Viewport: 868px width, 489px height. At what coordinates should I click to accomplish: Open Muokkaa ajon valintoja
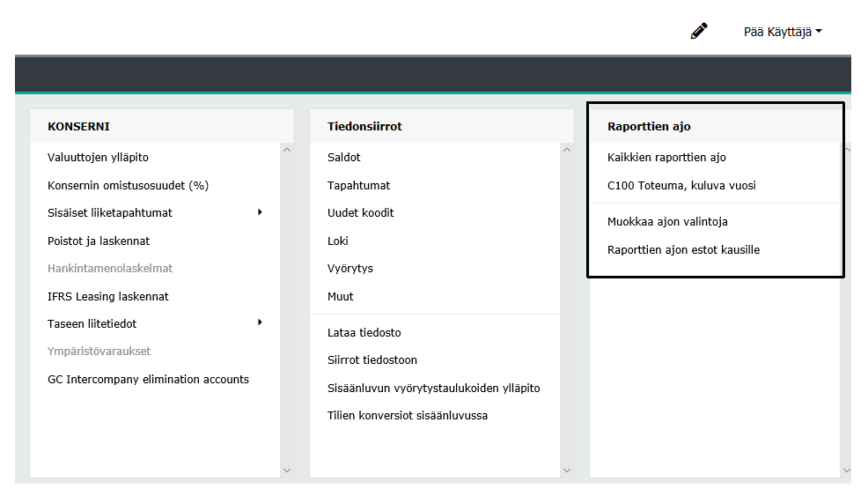coord(667,222)
